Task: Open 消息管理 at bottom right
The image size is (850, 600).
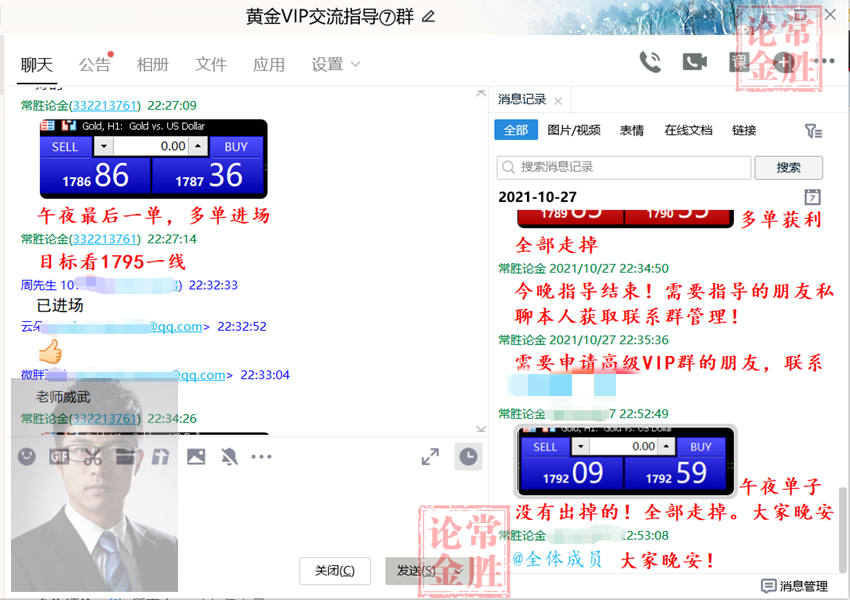Action: point(794,586)
